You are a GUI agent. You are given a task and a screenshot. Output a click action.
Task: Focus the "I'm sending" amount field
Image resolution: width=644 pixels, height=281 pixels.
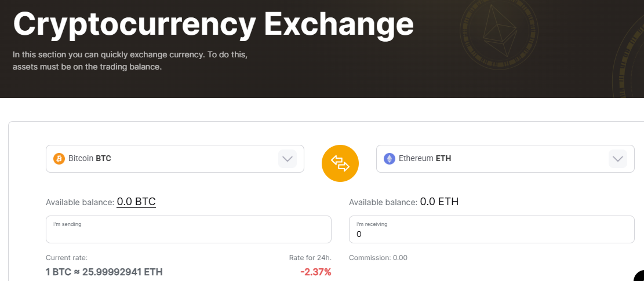pyautogui.click(x=188, y=233)
